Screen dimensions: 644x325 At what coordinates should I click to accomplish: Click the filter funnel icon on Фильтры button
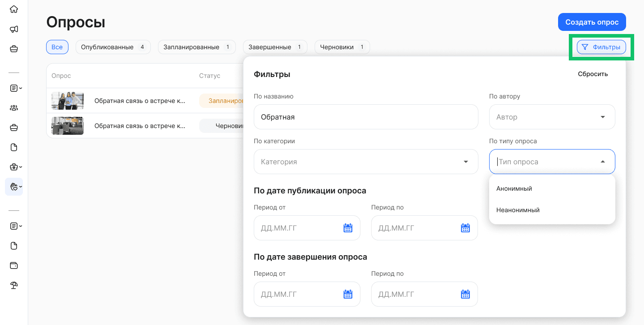point(585,47)
